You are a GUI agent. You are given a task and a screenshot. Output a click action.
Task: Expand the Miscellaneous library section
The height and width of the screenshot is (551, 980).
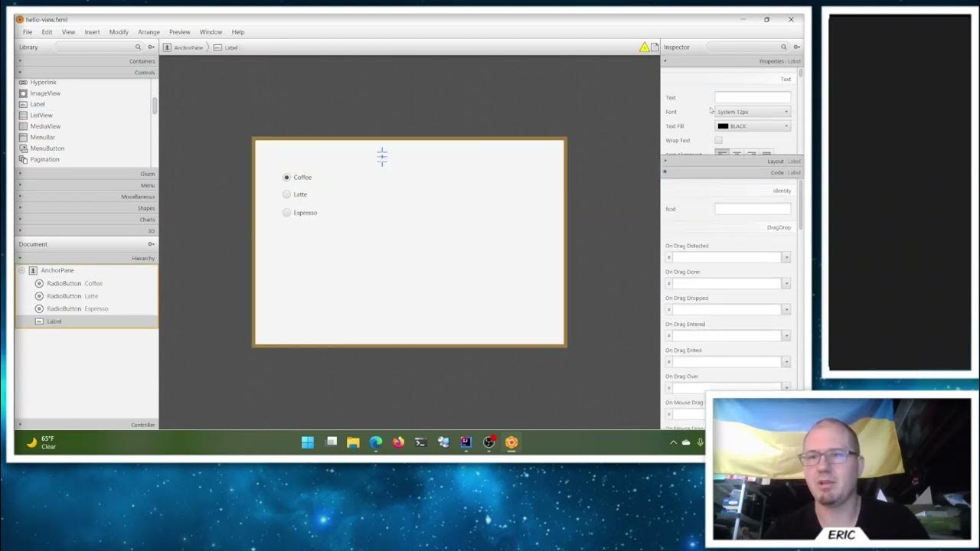[87, 197]
